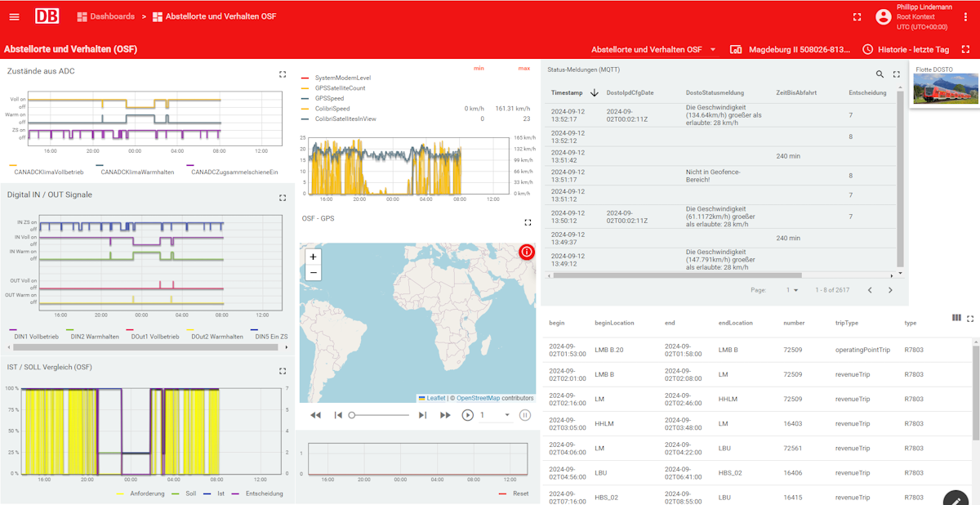Toggle the CANADCKlimaWarmhalten legend series
Screen dimensions: 980x505
[x=133, y=171]
